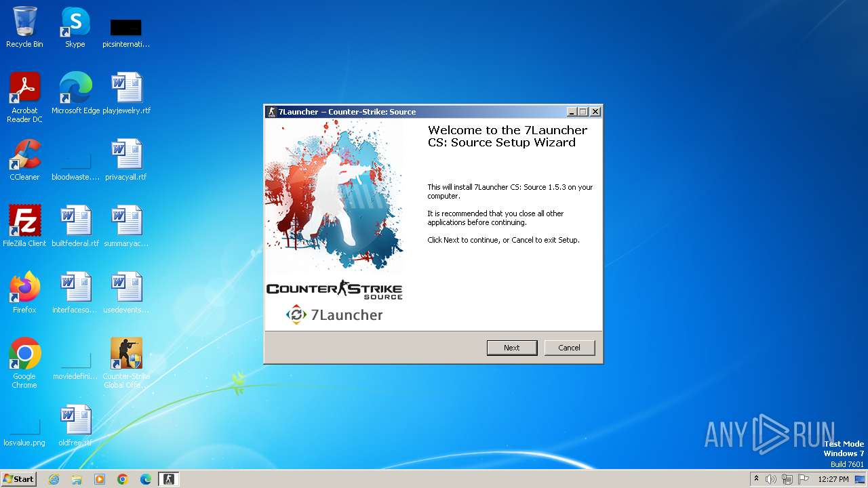Viewport: 868px width, 488px height.
Task: Click the taskbar clock showing 12:27 PM
Action: (x=833, y=479)
